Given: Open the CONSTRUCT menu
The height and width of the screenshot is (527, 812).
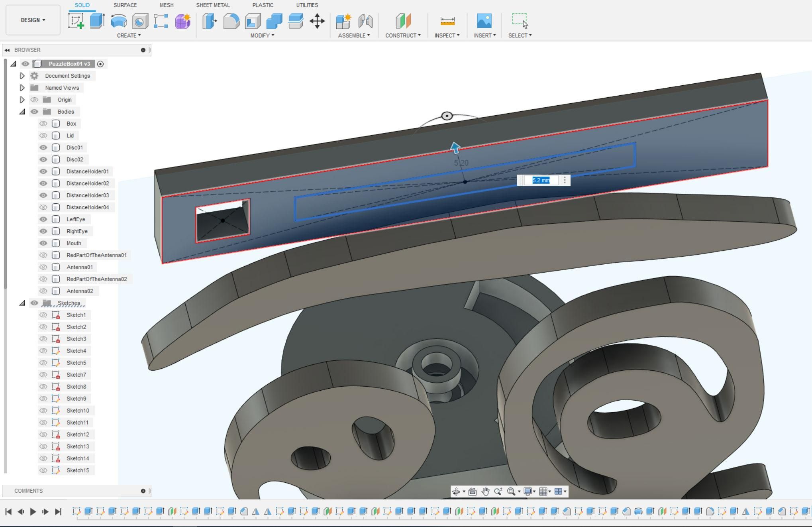Looking at the screenshot, I should [403, 35].
